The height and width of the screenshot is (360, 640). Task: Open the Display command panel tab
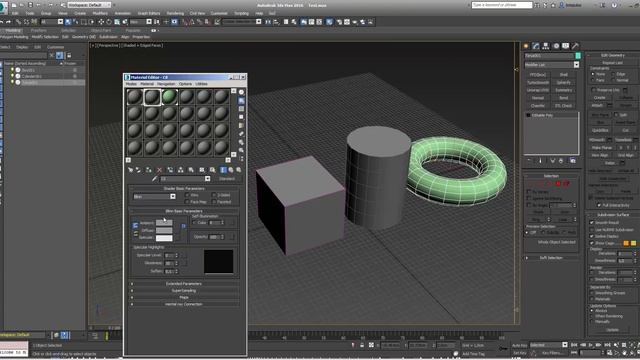pyautogui.click(x=565, y=46)
